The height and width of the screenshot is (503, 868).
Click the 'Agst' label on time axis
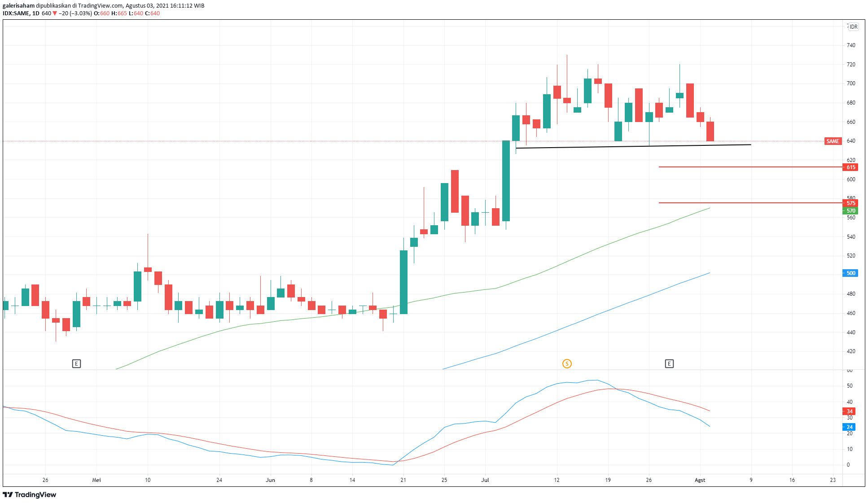pyautogui.click(x=700, y=480)
